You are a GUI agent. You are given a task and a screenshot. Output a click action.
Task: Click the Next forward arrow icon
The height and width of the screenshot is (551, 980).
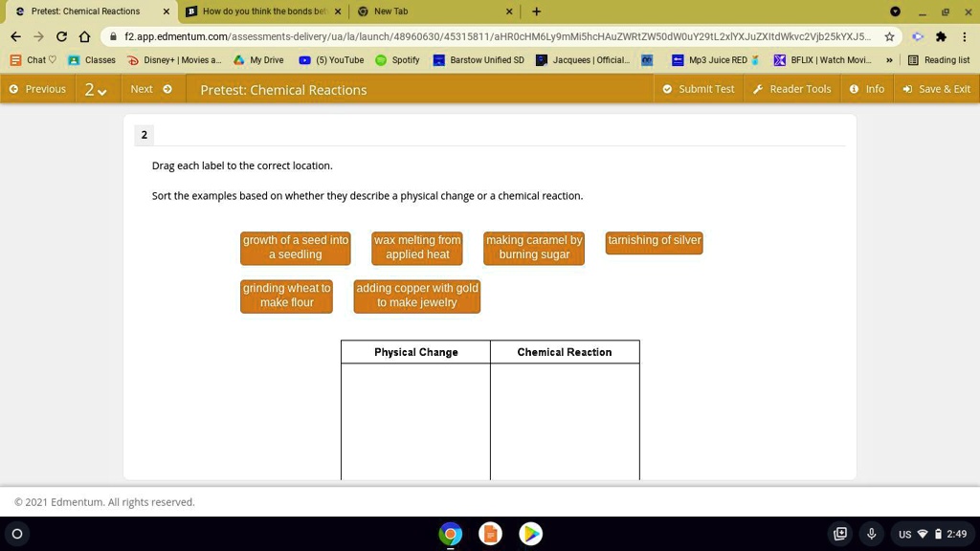(167, 88)
